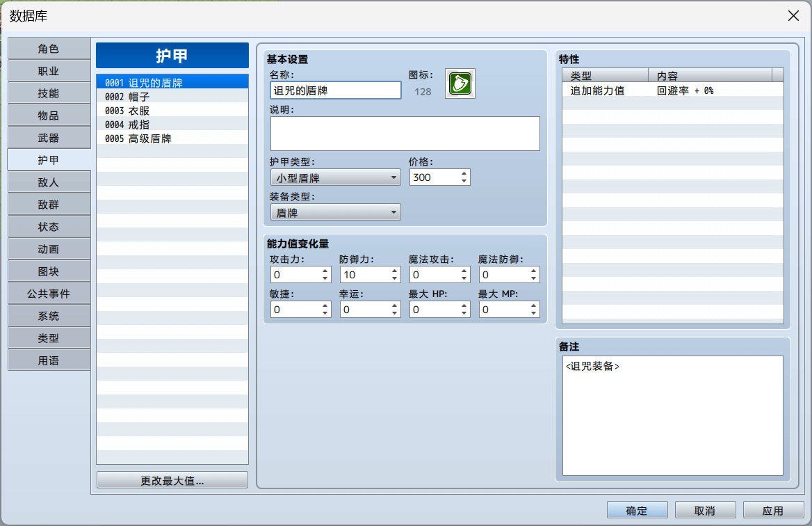
Task: Open the 系统 database section
Action: pos(49,315)
